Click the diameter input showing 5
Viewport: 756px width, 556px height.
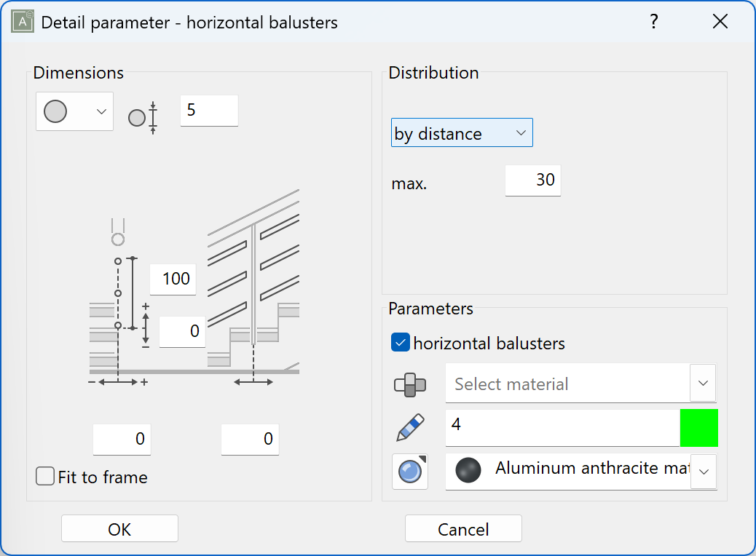(x=208, y=110)
